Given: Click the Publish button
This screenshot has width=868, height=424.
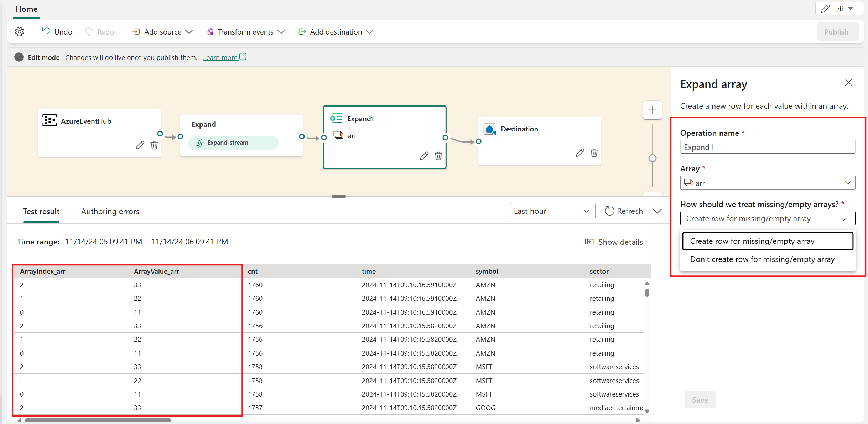Looking at the screenshot, I should click(835, 32).
